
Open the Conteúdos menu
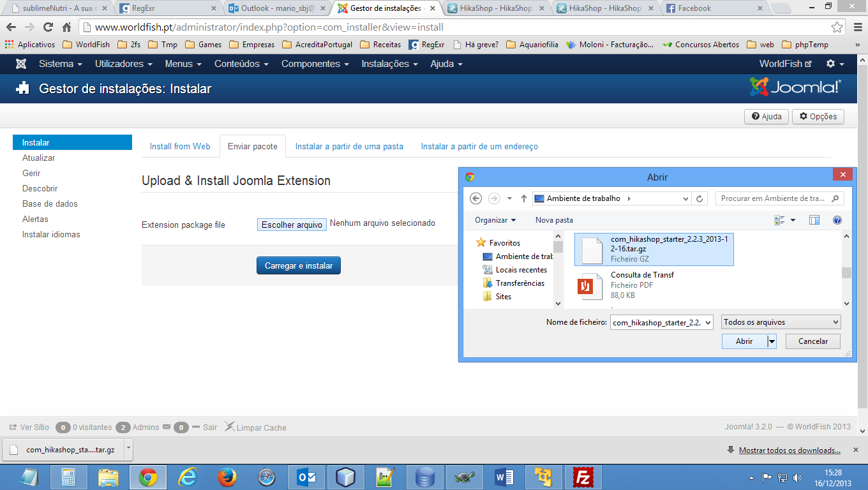click(x=241, y=64)
